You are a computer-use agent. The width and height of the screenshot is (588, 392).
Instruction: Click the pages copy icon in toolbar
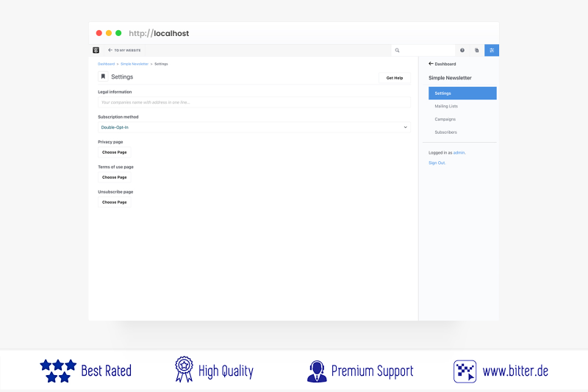point(476,50)
